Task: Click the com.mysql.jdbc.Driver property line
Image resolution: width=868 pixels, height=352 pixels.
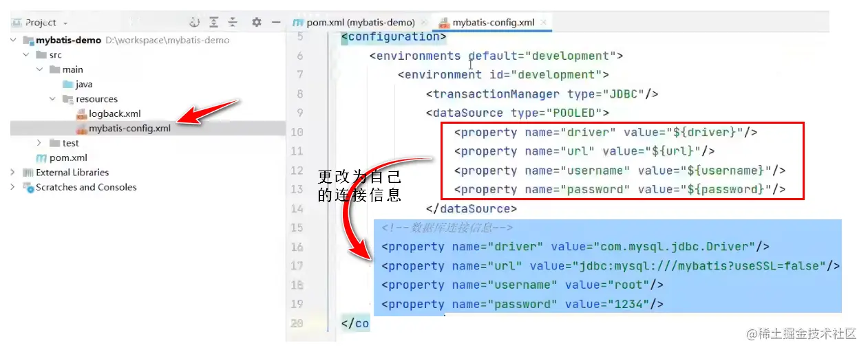Action: point(575,247)
